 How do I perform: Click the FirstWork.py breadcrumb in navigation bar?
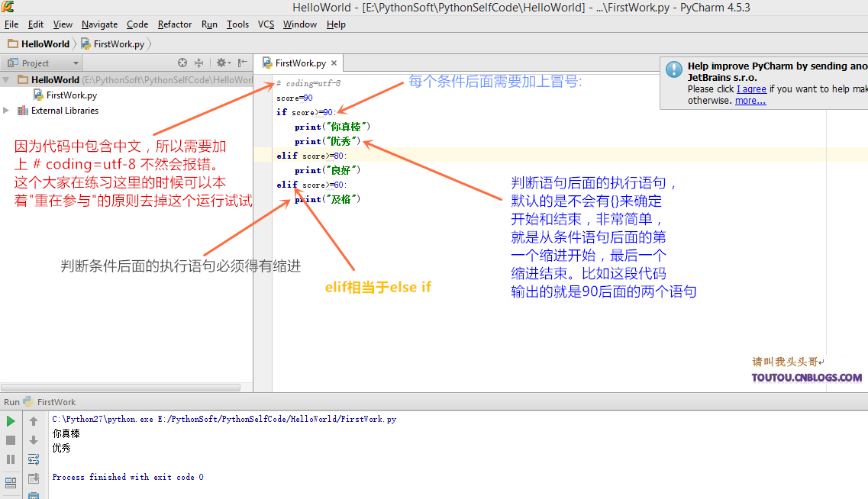(113, 43)
